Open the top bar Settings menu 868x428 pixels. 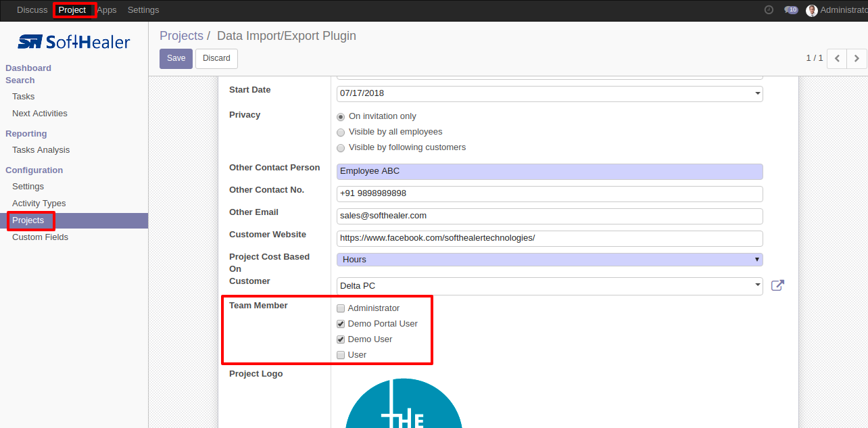click(143, 10)
